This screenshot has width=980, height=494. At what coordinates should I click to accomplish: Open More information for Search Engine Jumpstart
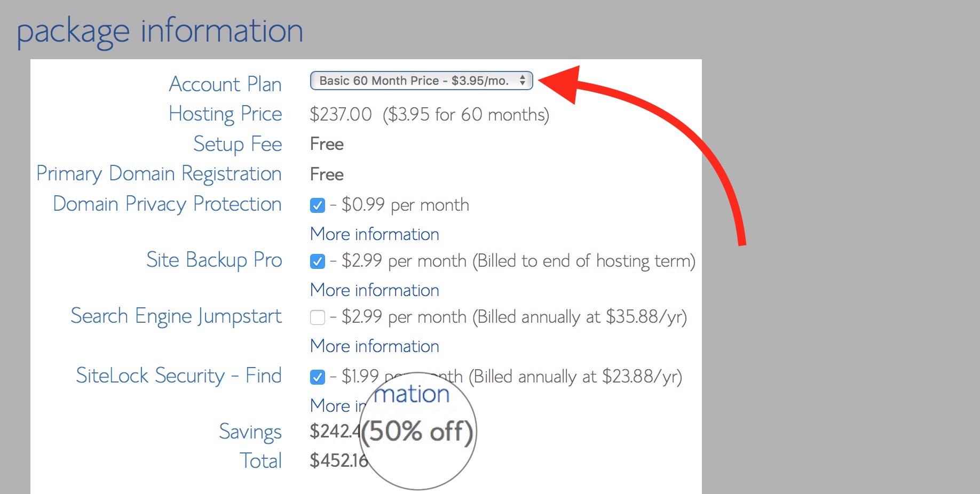click(x=374, y=346)
